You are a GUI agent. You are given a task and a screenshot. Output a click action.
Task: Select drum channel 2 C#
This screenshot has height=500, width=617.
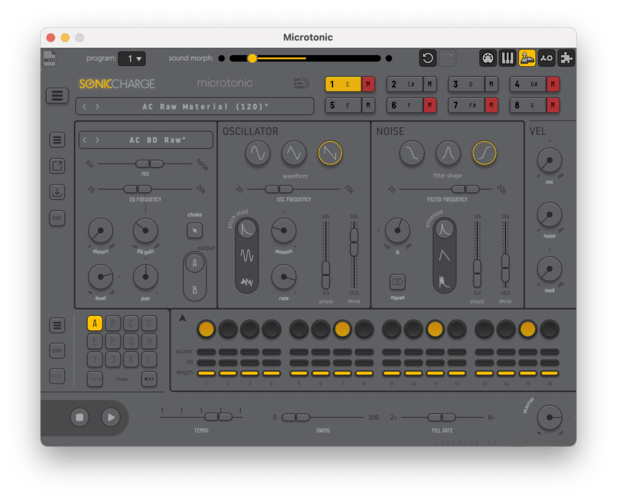coord(405,84)
